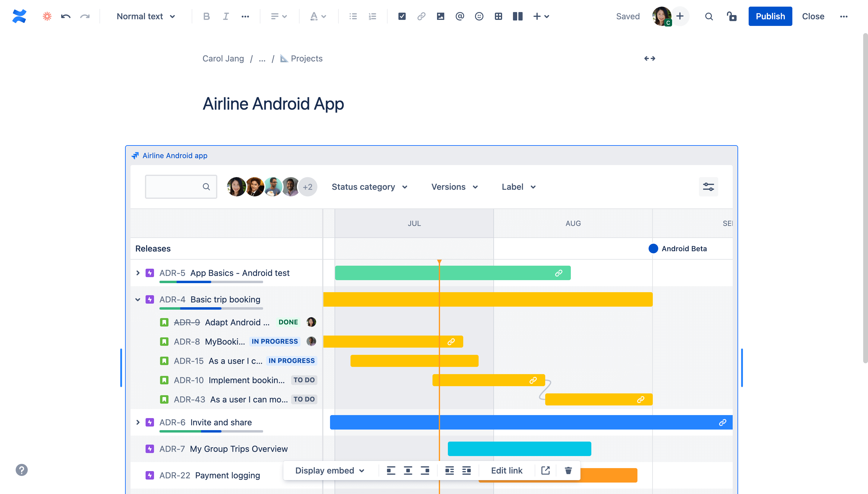Click the link insert icon
The width and height of the screenshot is (868, 494).
[x=421, y=16]
